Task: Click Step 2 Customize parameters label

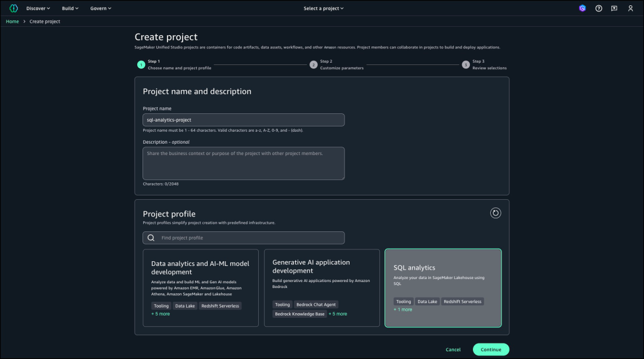Action: click(x=342, y=64)
